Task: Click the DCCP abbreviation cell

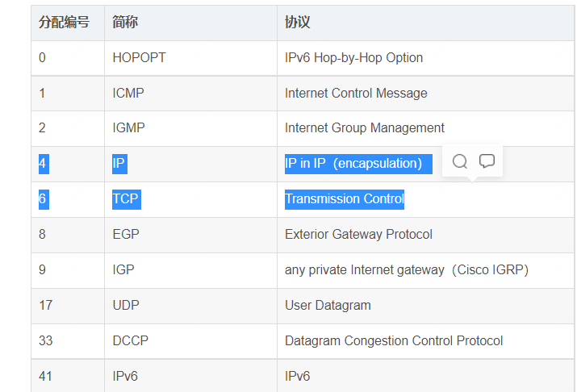Action: click(131, 341)
